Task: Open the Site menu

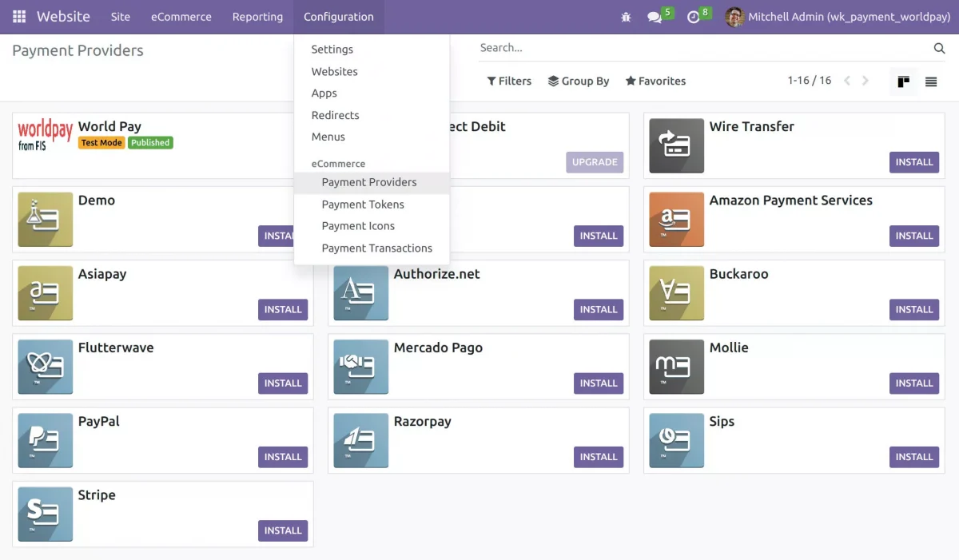Action: coord(121,17)
